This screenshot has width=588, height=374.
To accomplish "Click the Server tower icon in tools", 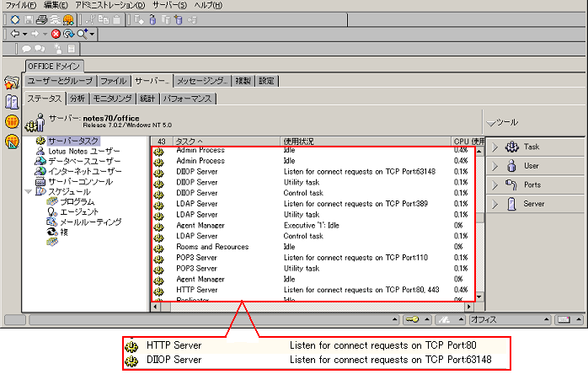I will 511,204.
